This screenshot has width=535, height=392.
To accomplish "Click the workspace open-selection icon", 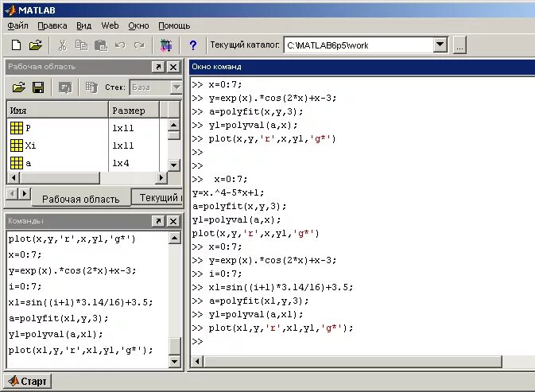I will pyautogui.click(x=65, y=87).
